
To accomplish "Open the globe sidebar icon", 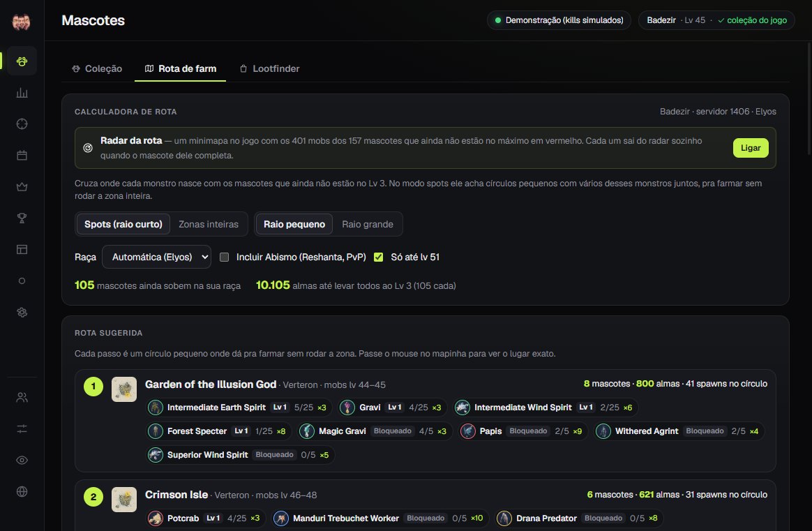I will tap(22, 492).
